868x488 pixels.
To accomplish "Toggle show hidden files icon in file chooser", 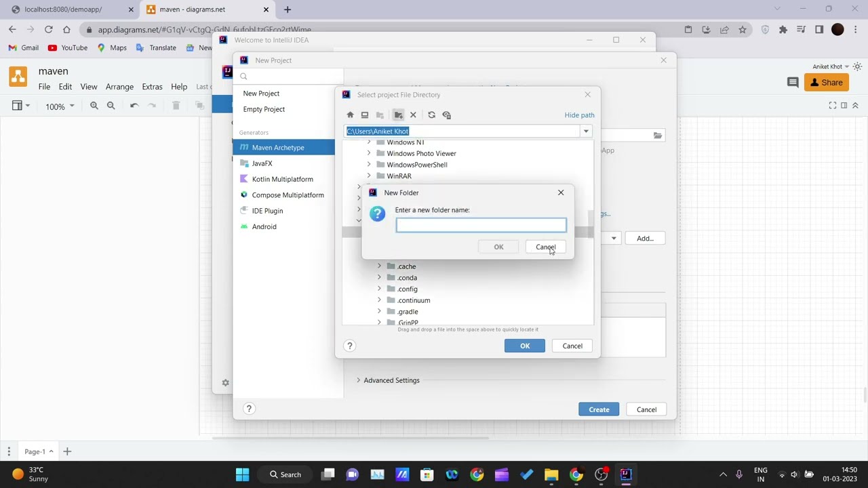I will point(446,115).
